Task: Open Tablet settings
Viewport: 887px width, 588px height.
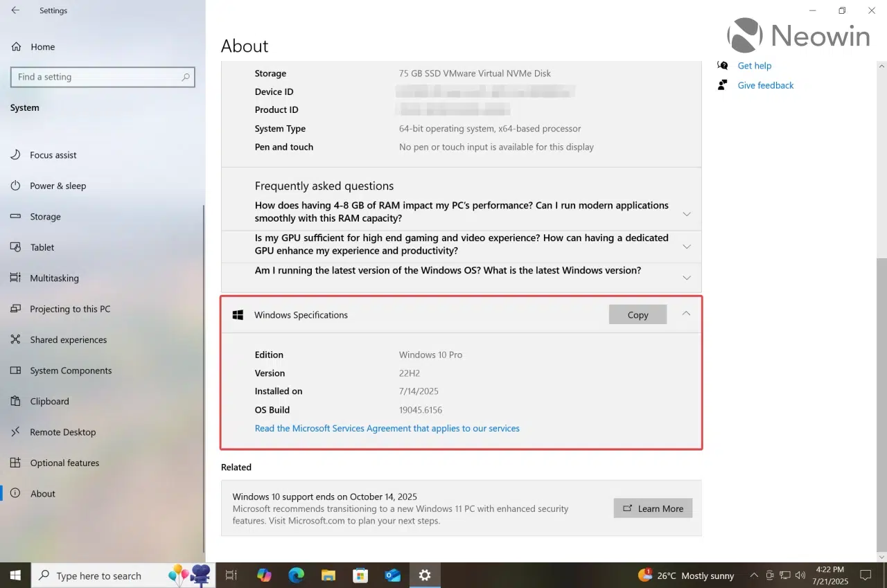Action: (42, 247)
